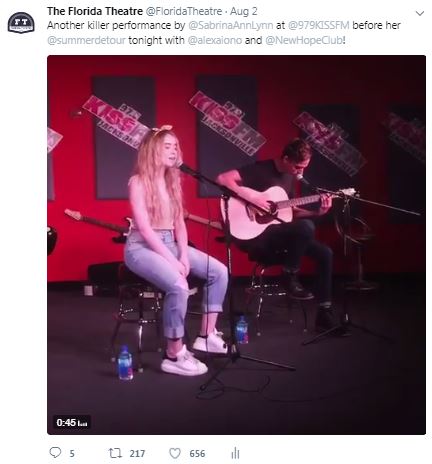Open the @SabrinaAnnLynn mention link
The width and height of the screenshot is (432, 464).
coord(231,25)
